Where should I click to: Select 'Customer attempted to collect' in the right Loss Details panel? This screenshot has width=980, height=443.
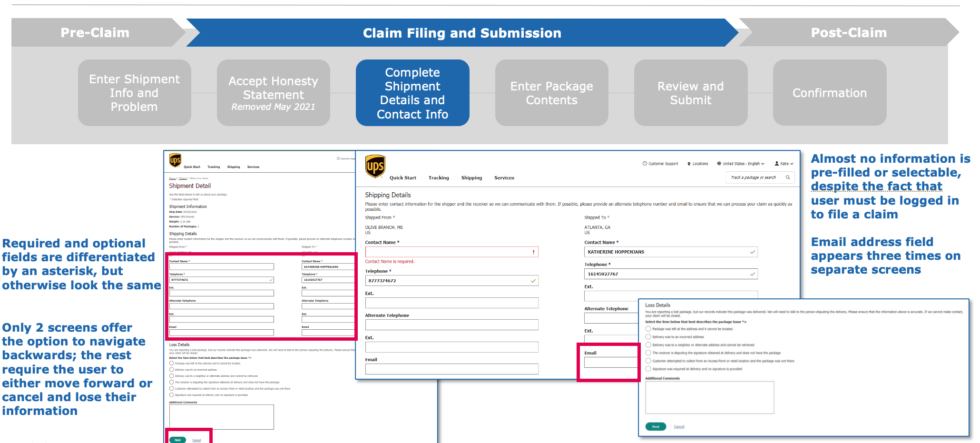pyautogui.click(x=648, y=361)
